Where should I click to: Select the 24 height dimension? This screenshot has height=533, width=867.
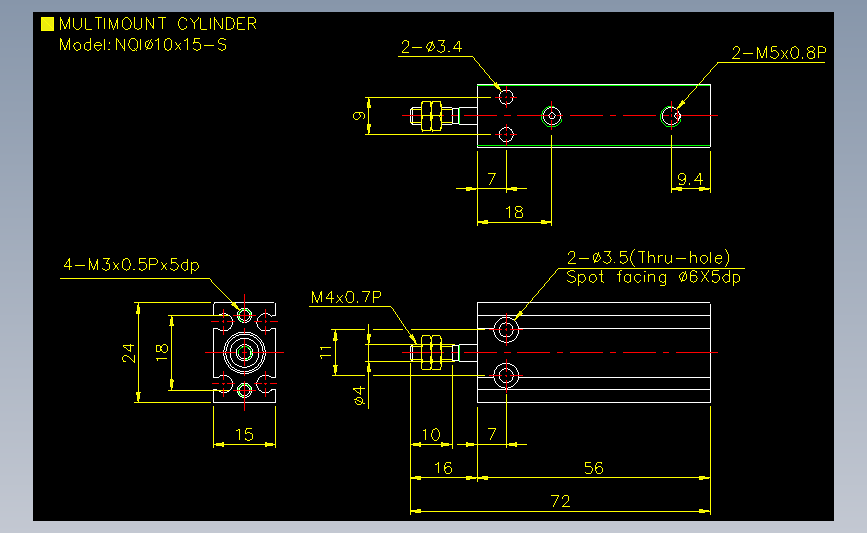(128, 353)
